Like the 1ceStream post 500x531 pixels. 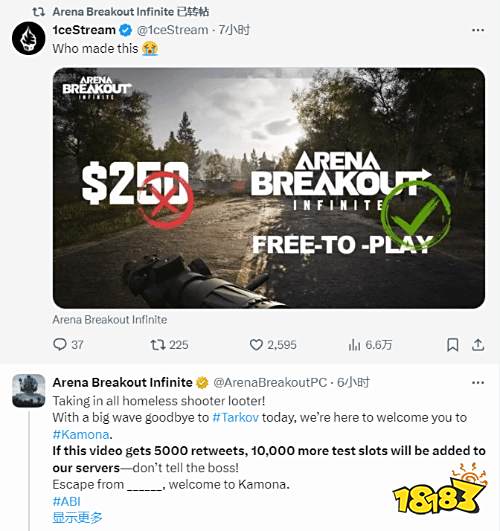tap(273, 345)
